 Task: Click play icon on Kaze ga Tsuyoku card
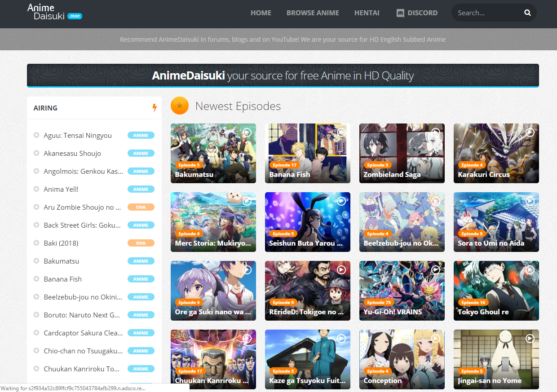(x=341, y=339)
